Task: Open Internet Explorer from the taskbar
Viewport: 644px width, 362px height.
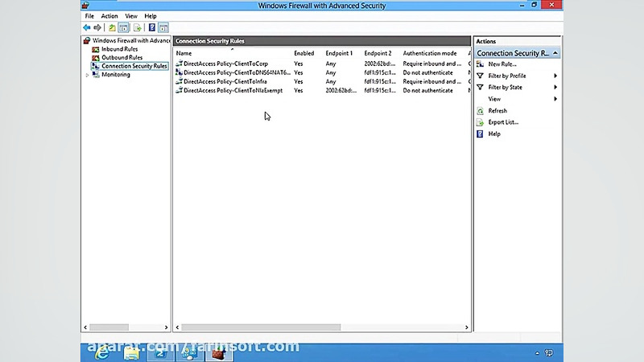Action: [102, 352]
